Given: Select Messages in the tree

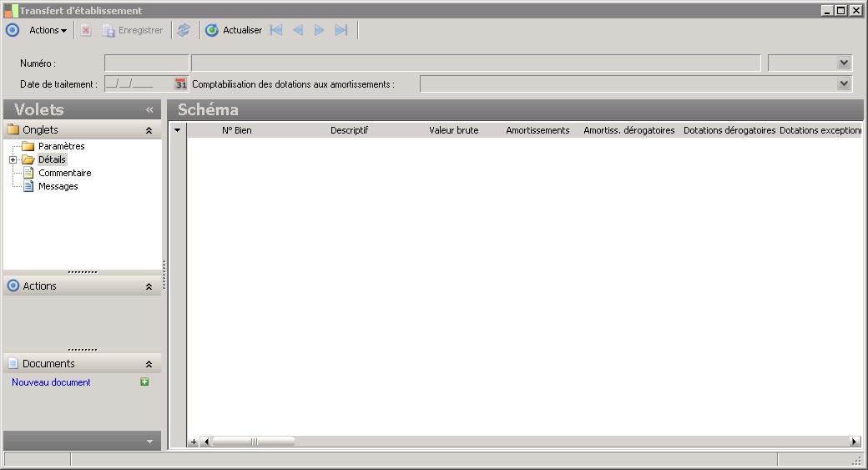Looking at the screenshot, I should pyautogui.click(x=58, y=186).
